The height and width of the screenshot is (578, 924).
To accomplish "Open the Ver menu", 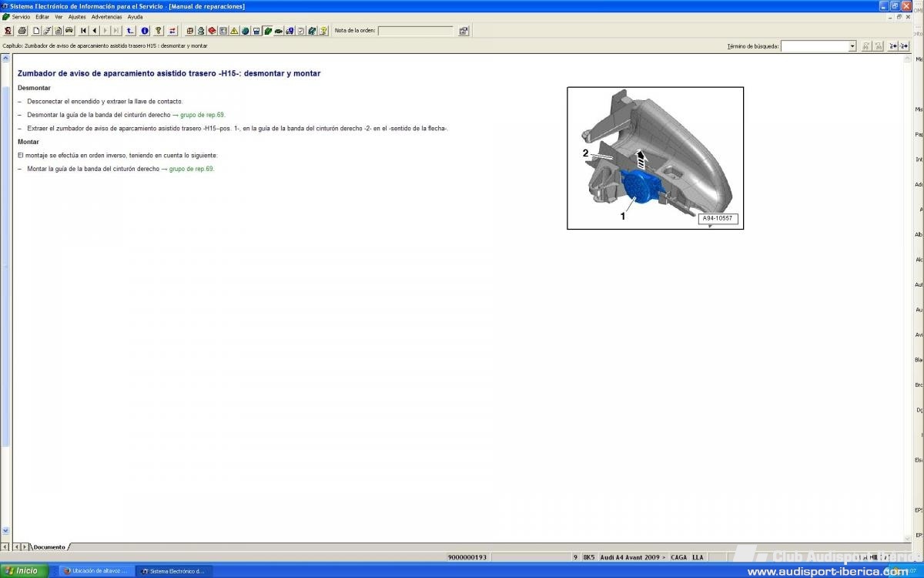I will click(59, 17).
